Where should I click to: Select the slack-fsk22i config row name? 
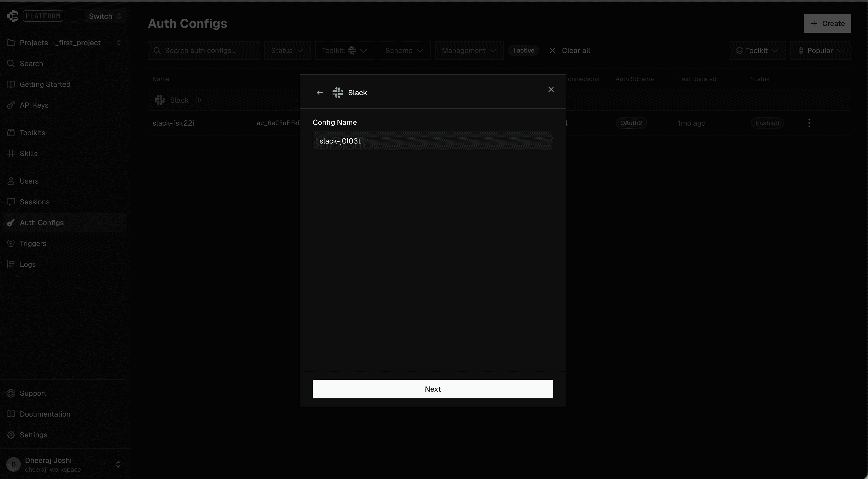click(x=173, y=123)
